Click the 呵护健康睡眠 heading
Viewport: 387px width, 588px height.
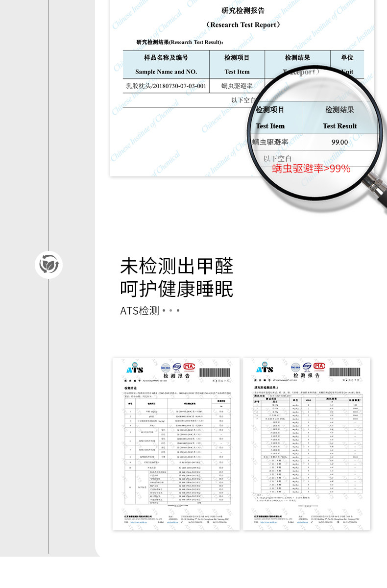[x=177, y=289]
